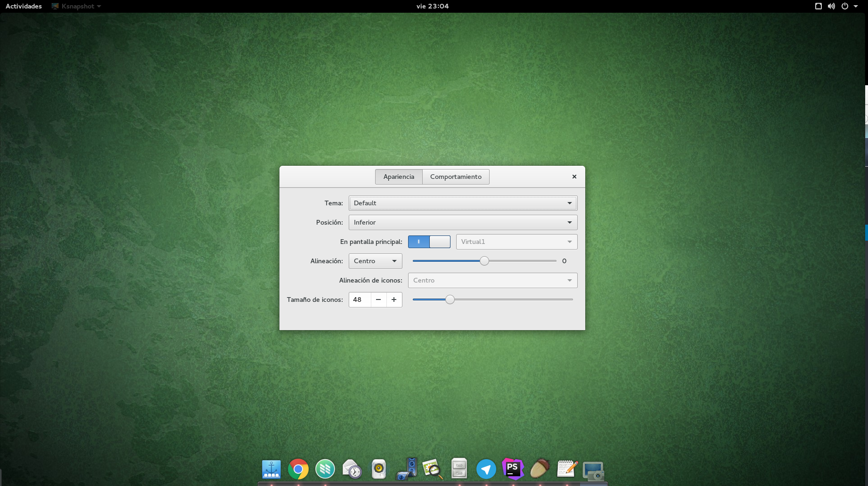Click the acorn icon in the dock

(540, 469)
